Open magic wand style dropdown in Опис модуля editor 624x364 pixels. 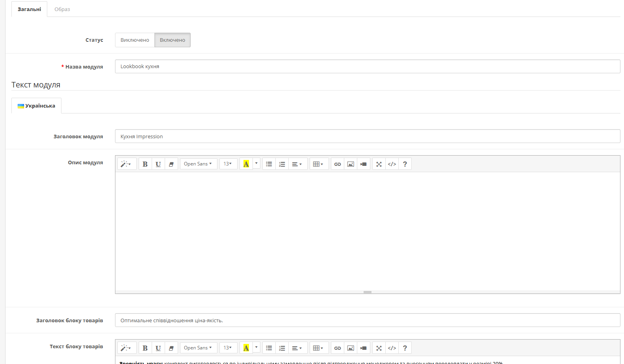point(127,164)
